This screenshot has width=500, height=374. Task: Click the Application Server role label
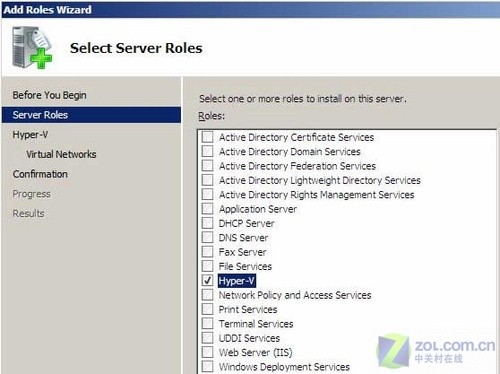click(258, 209)
